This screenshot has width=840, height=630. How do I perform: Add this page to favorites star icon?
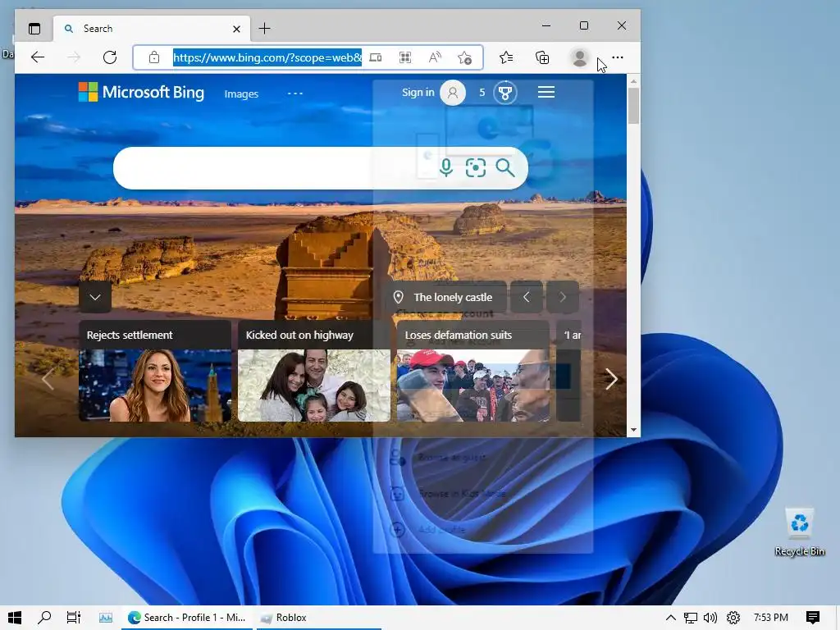click(x=464, y=57)
